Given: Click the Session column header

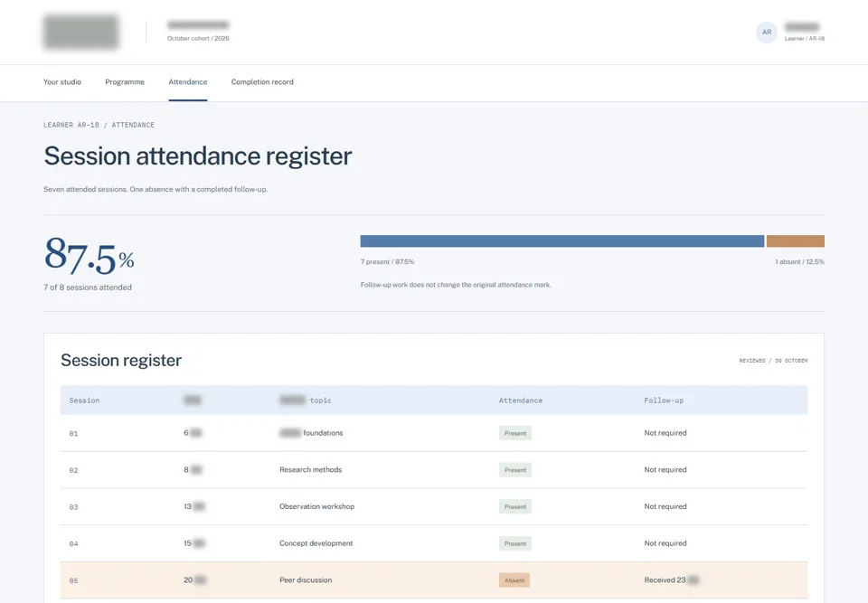Looking at the screenshot, I should (x=84, y=400).
